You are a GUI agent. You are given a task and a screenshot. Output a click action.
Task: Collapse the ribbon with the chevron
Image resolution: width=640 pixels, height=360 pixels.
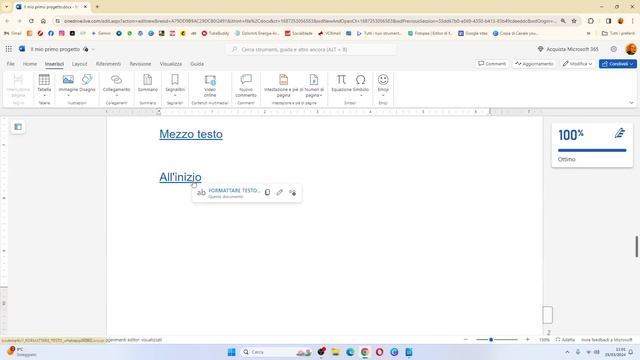click(631, 103)
